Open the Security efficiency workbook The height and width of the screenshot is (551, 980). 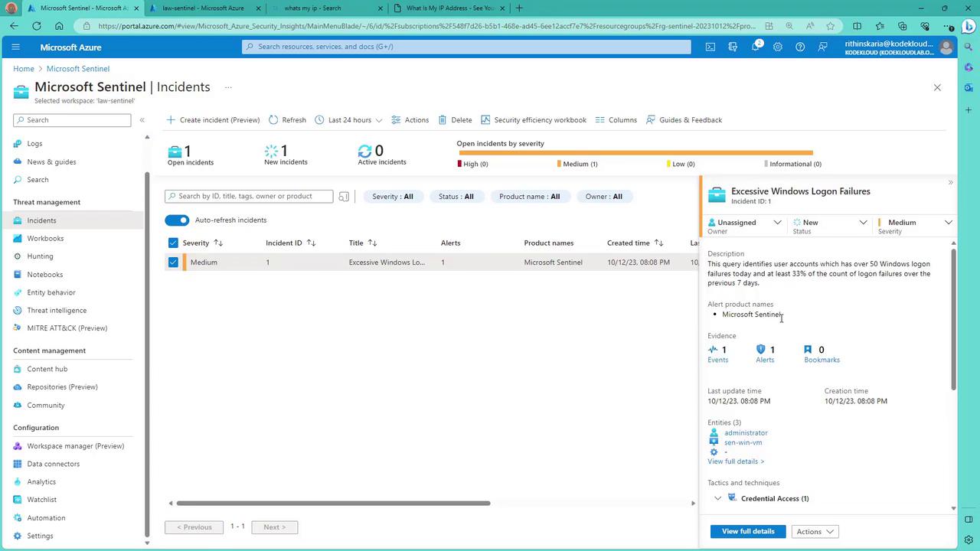coord(534,120)
